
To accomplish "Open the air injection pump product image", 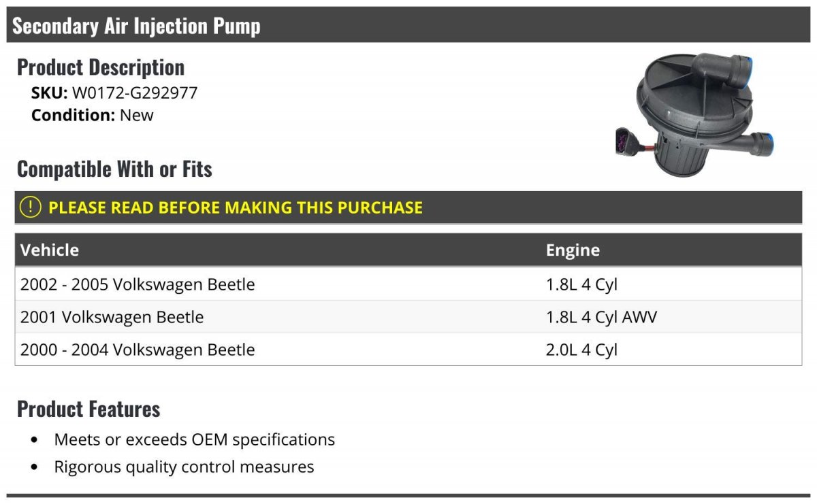I will (x=694, y=117).
